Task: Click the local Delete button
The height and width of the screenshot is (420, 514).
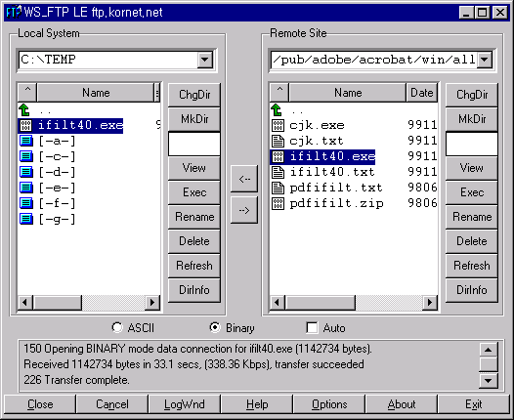Action: click(194, 241)
